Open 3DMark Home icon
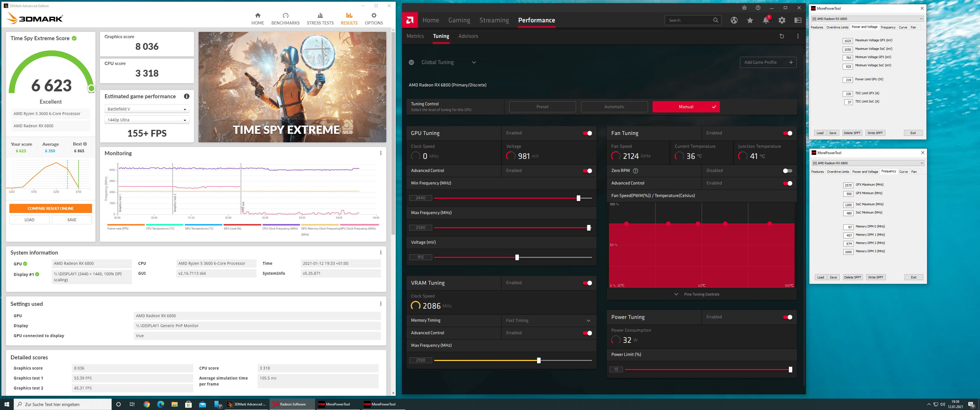The image size is (980, 410). pos(258,16)
